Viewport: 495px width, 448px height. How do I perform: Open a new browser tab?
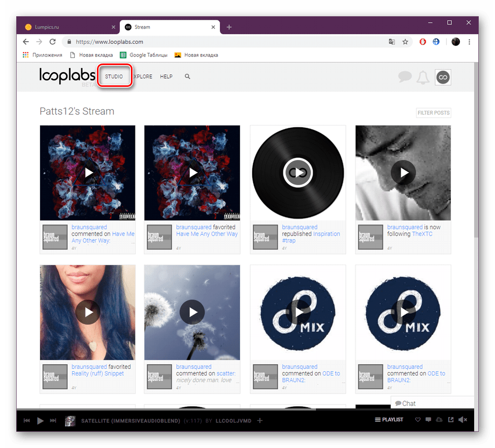point(229,27)
